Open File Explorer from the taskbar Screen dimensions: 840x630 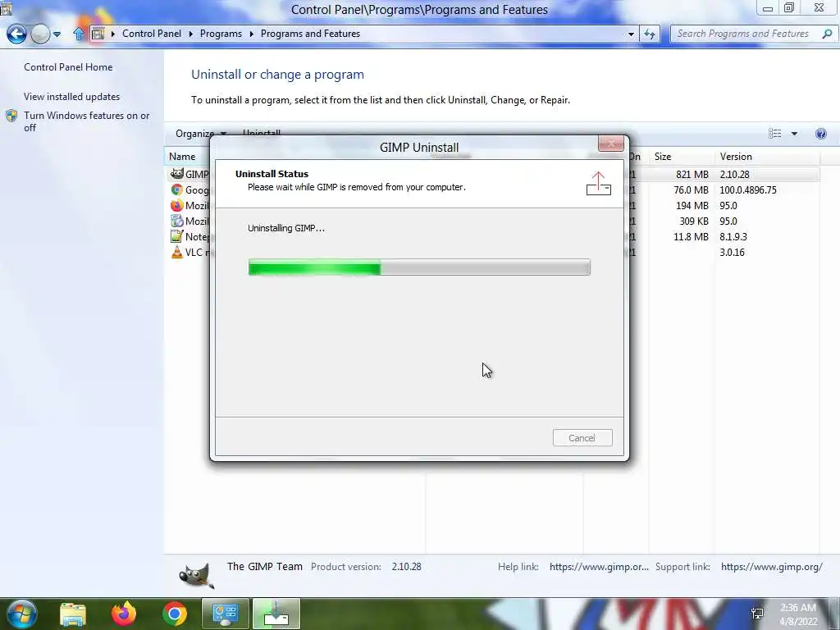[73, 614]
